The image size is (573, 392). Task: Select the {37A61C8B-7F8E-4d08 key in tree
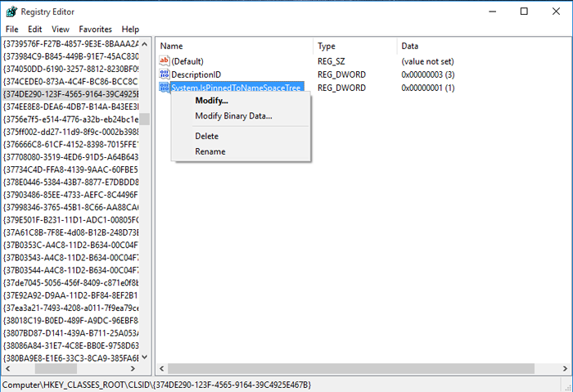tap(71, 232)
